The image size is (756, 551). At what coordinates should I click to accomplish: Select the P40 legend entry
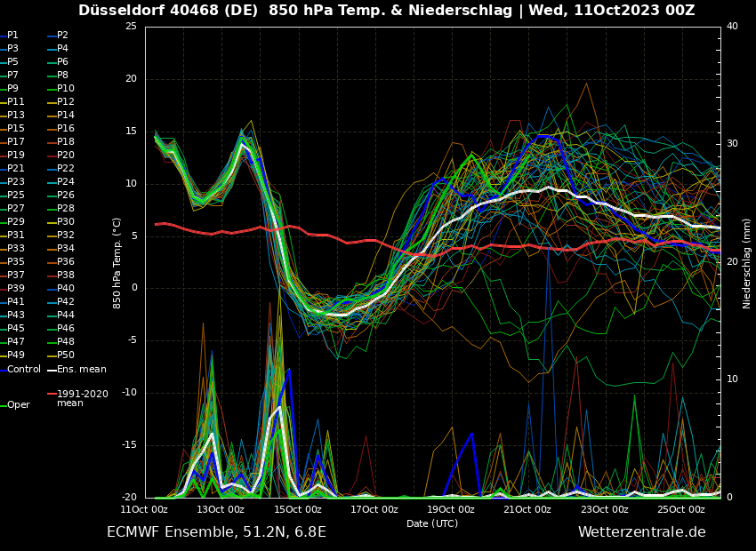point(65,288)
